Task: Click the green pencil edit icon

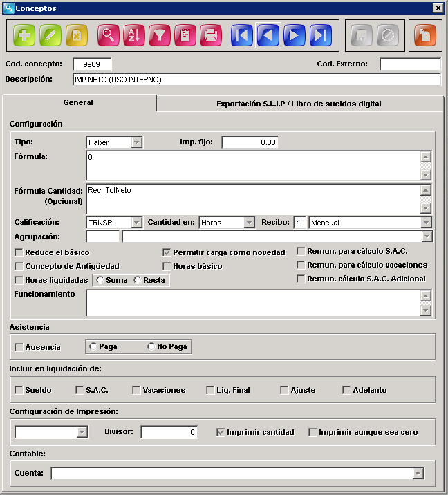Action: (50, 35)
